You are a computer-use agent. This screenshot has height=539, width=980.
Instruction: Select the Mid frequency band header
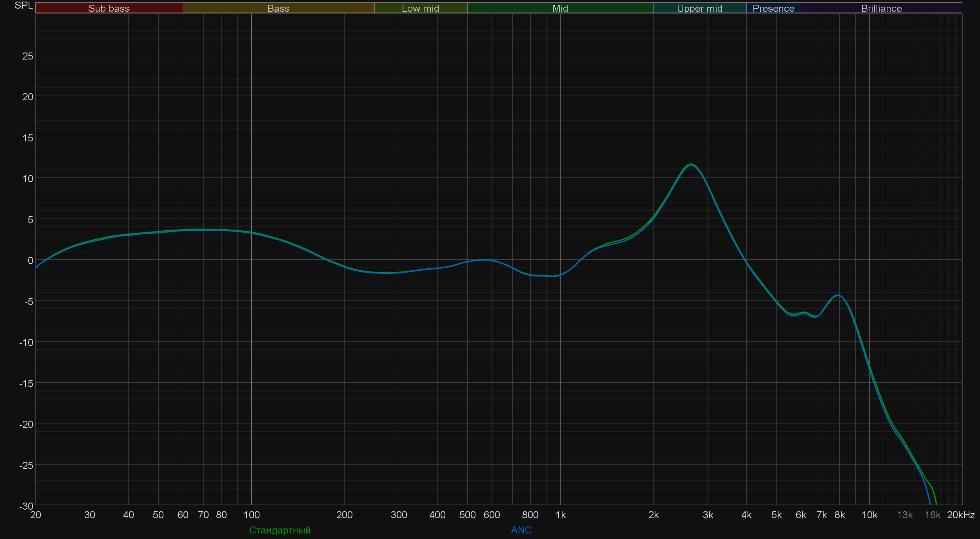pos(560,8)
